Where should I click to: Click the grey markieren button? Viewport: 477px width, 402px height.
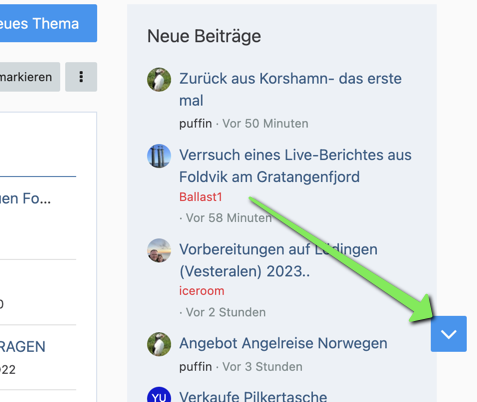pyautogui.click(x=30, y=77)
